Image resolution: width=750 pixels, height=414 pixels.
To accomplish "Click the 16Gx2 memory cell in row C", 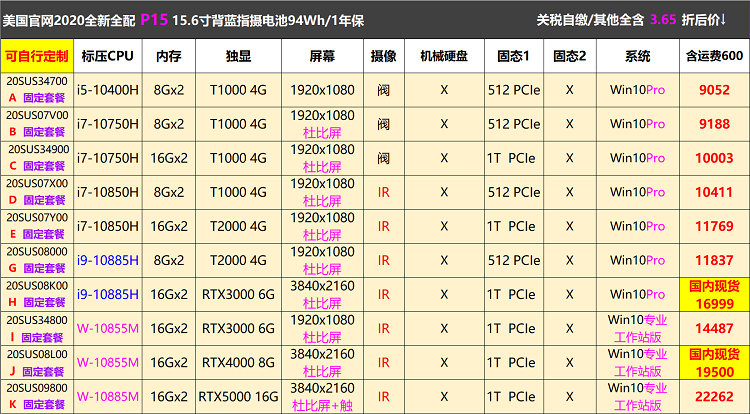I will click(x=169, y=158).
